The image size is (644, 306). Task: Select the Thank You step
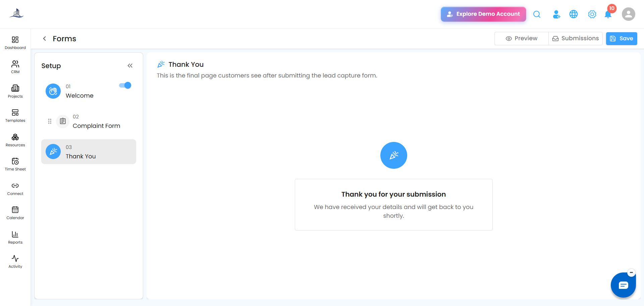(x=89, y=152)
